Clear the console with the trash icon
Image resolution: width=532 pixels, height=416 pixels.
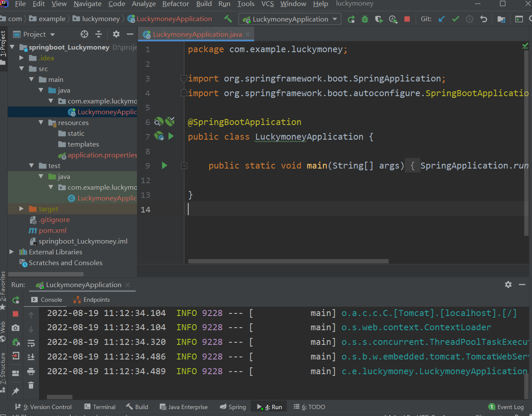(x=31, y=385)
